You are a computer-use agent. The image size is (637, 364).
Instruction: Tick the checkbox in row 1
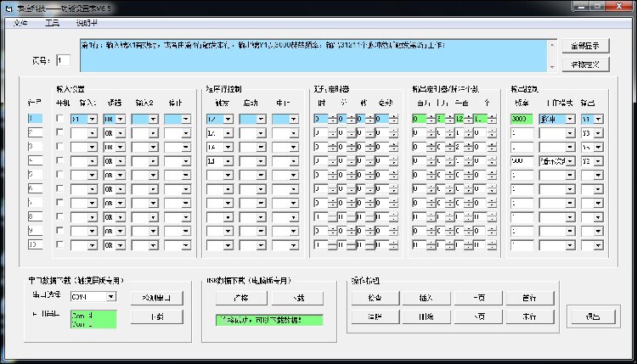pyautogui.click(x=59, y=118)
